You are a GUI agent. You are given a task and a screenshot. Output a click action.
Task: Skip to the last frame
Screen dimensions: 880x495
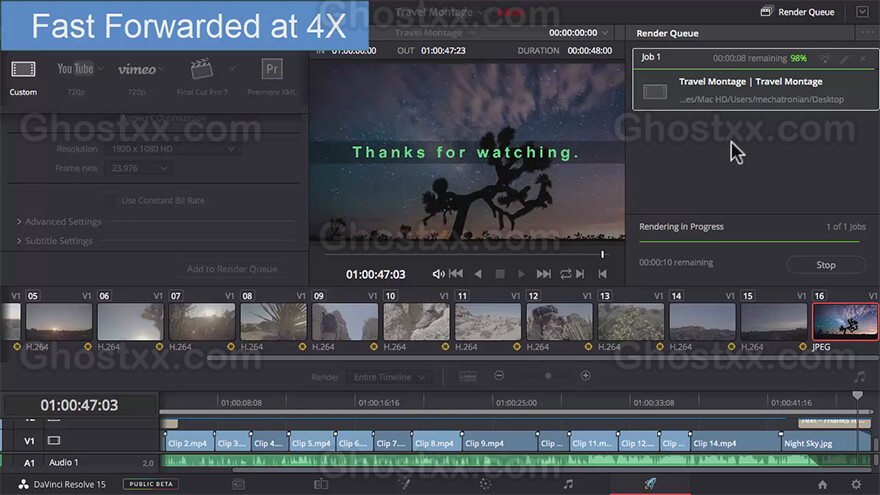point(543,274)
